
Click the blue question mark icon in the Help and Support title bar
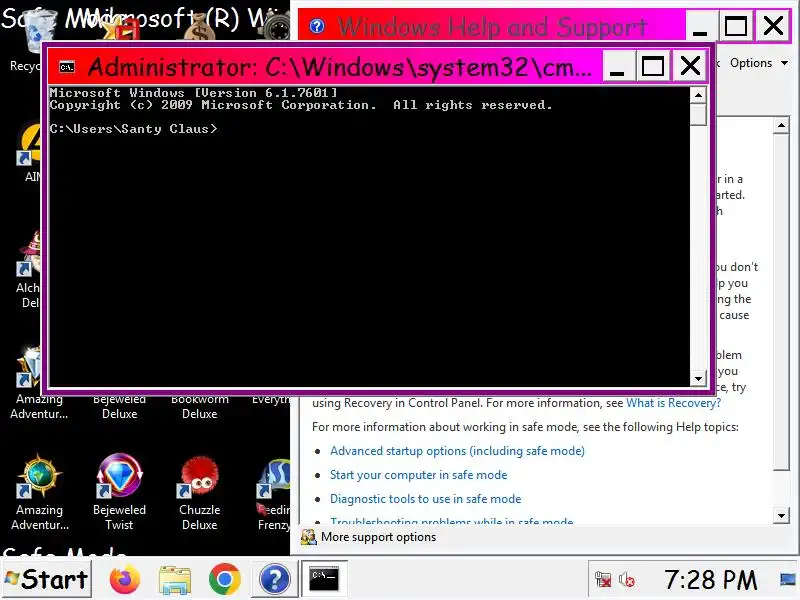pos(317,26)
